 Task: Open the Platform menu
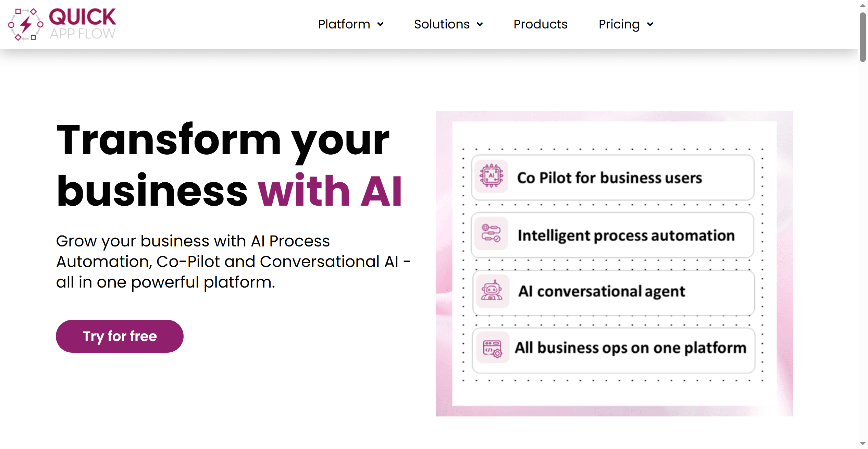pos(344,24)
